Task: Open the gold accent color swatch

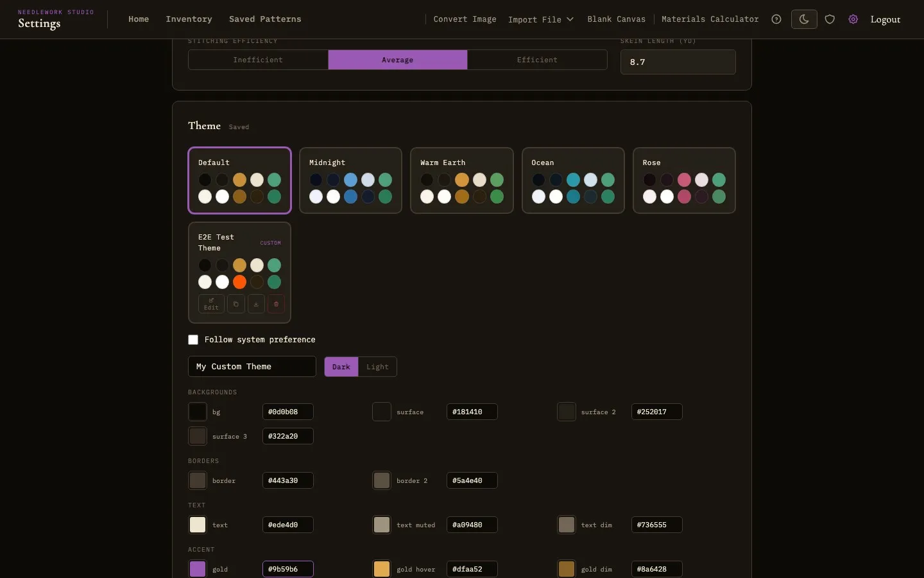Action: point(198,570)
